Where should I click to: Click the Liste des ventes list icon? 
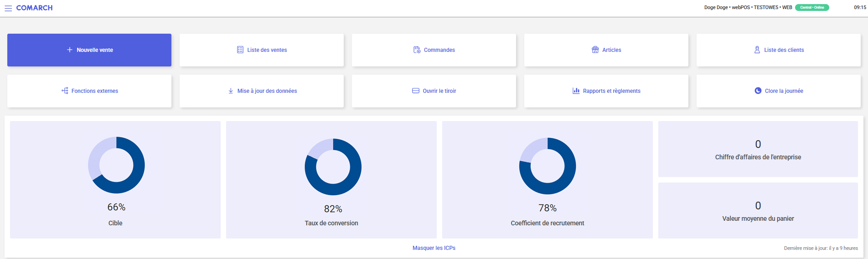tap(240, 50)
